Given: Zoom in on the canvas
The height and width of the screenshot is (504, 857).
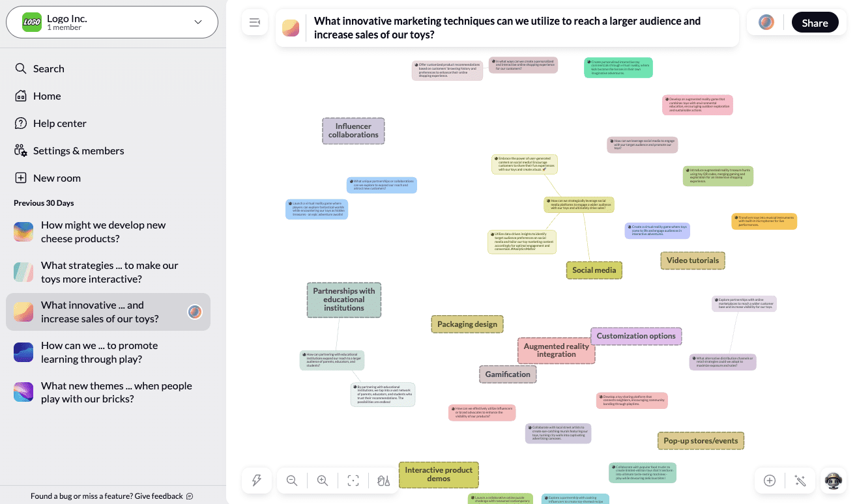Looking at the screenshot, I should 323,481.
